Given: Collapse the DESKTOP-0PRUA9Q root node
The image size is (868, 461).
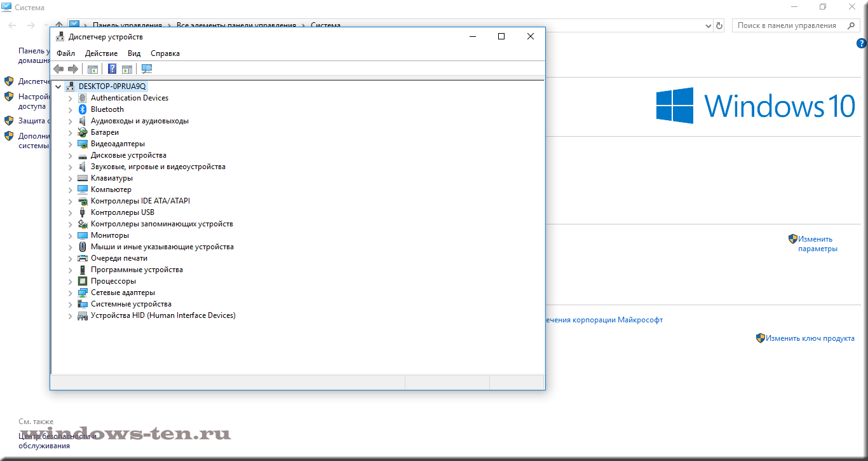Looking at the screenshot, I should (58, 86).
